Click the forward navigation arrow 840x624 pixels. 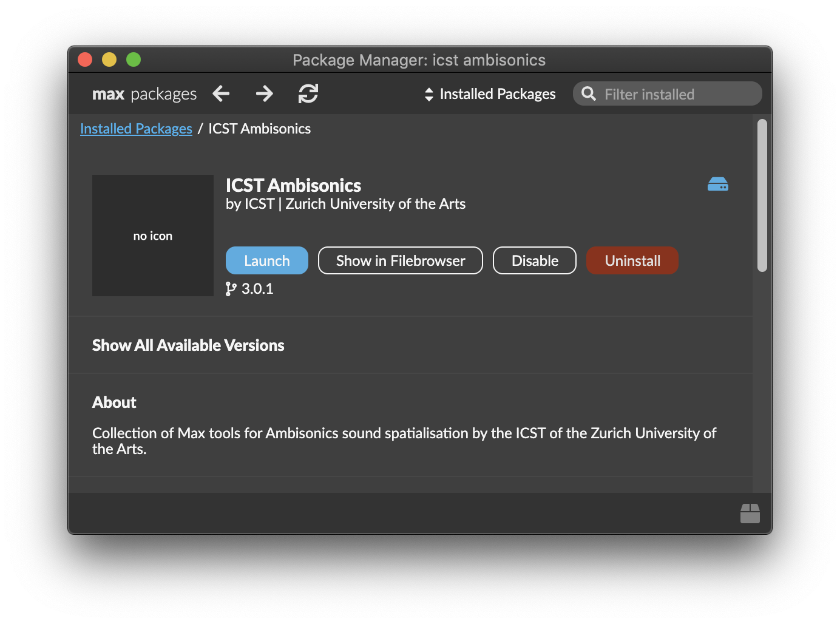point(264,93)
